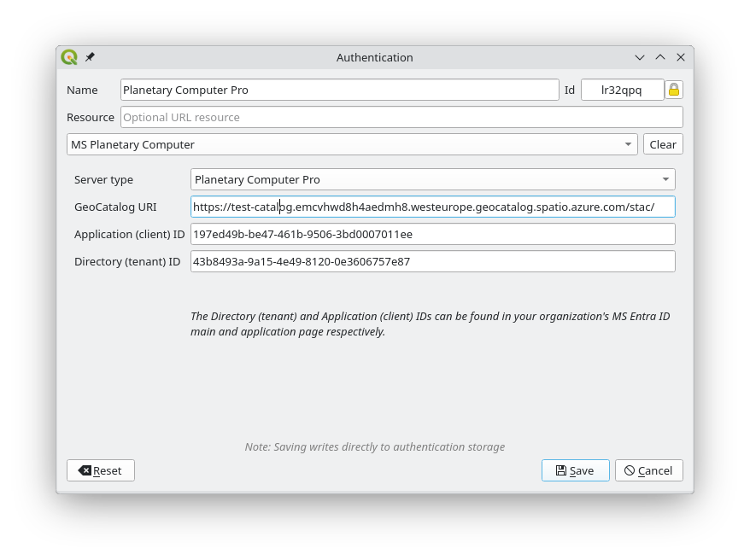Click the Authentication title bar text

[374, 57]
